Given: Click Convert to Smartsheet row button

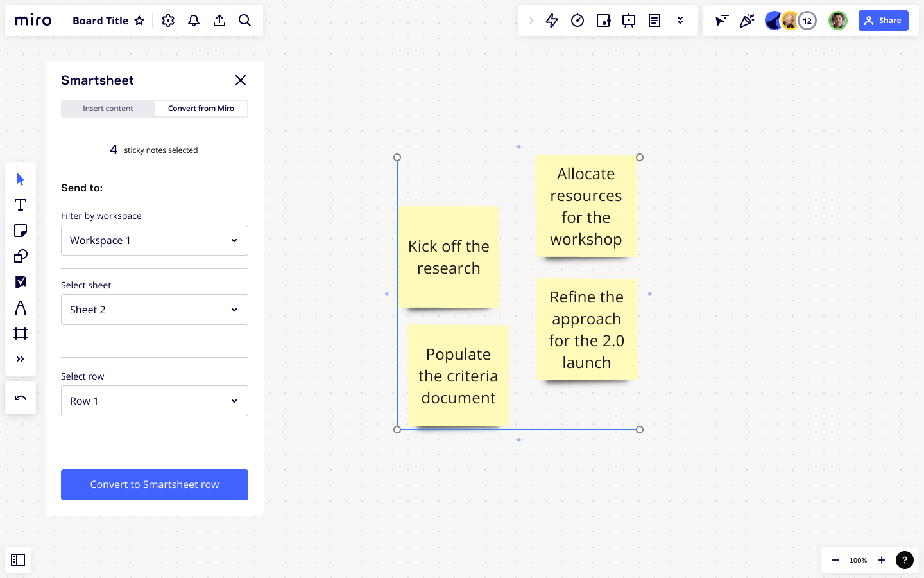Looking at the screenshot, I should coord(155,485).
